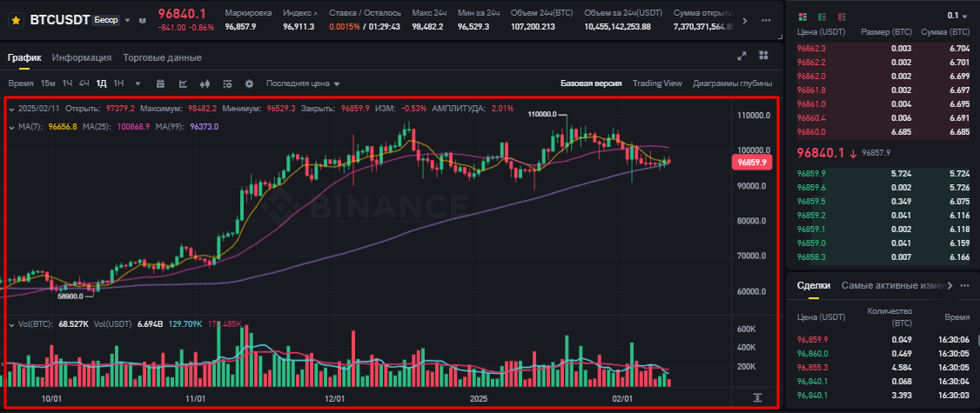Open the 0.1 price grouping dropdown
This screenshot has width=980, height=413.
957,16
